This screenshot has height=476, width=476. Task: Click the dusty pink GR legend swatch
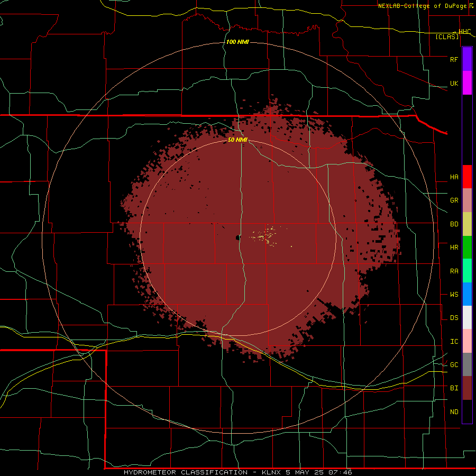pos(467,200)
